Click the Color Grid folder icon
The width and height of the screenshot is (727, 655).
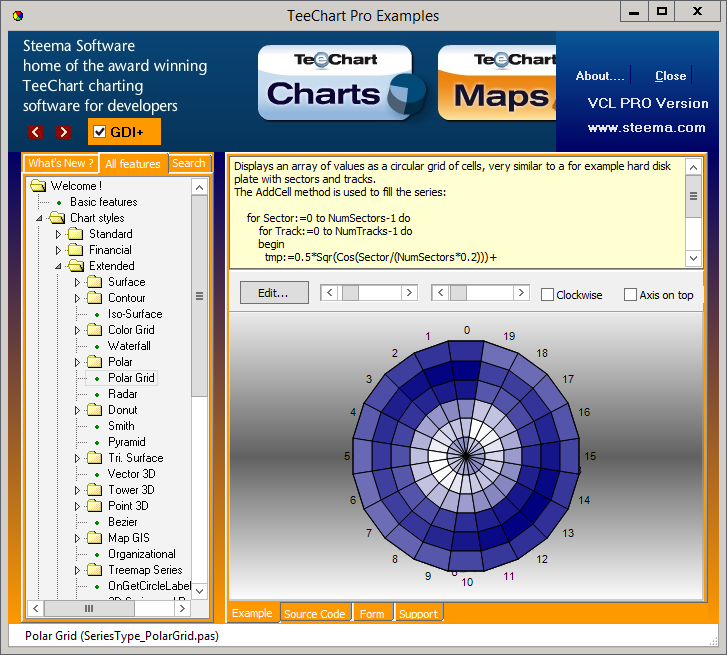95,330
